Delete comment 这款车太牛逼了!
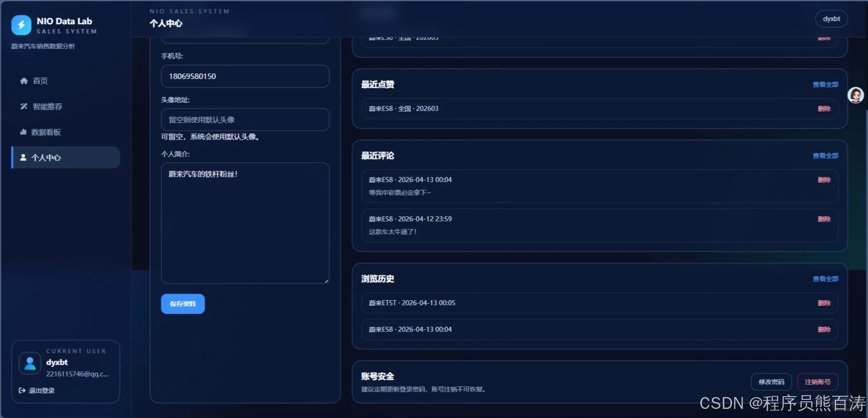868x418 pixels. click(x=824, y=219)
